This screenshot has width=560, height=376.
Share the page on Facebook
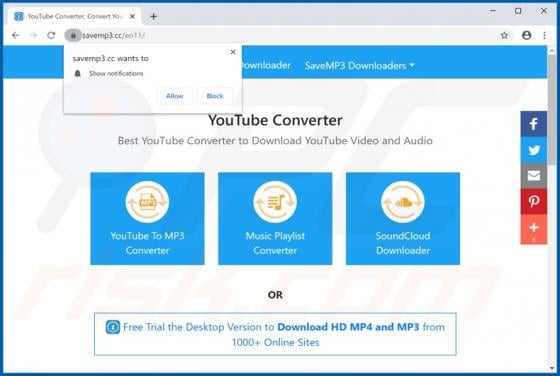click(x=534, y=124)
